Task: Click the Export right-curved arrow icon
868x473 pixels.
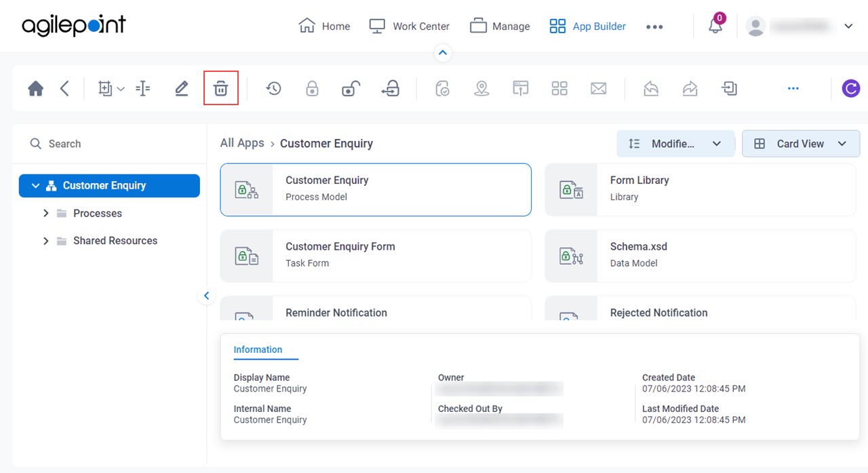Action: [x=690, y=88]
